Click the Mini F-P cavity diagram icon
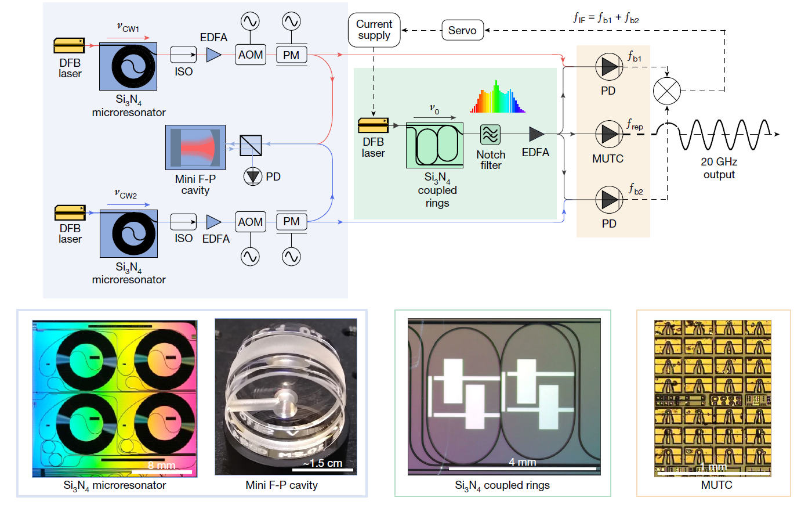 tap(195, 147)
